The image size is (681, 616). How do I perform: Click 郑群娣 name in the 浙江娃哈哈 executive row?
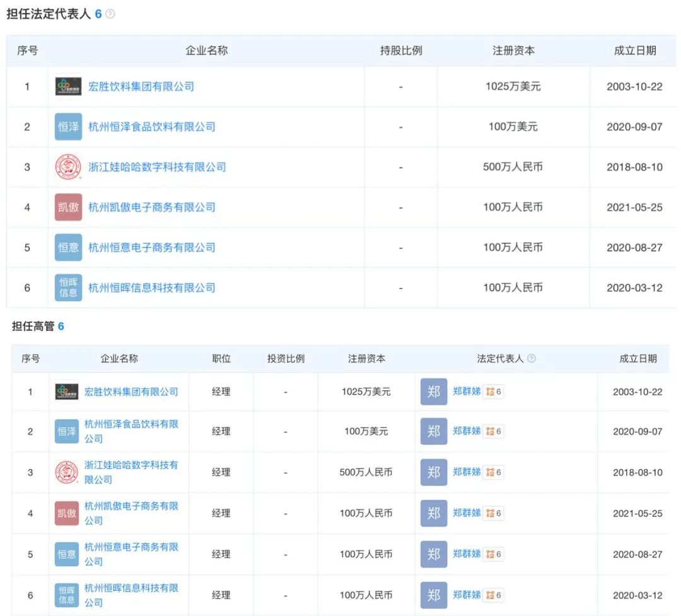point(467,472)
